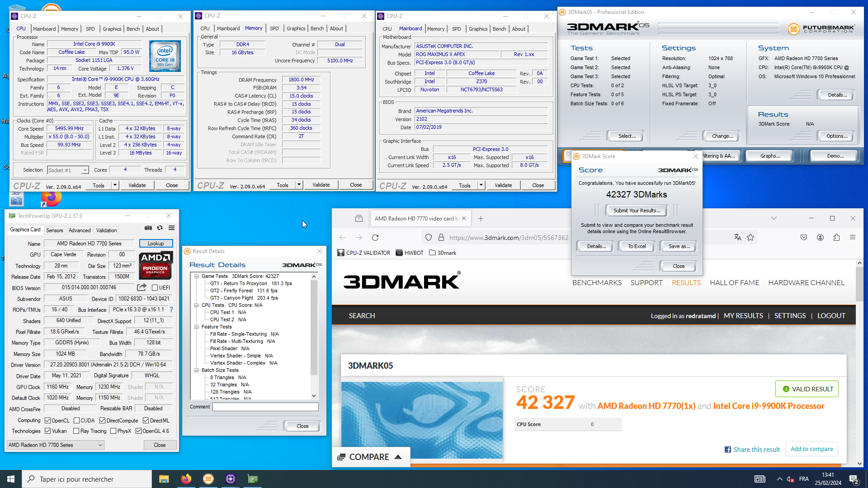Take a GPU-Z screenshot with the camera icon
This screenshot has width=868, height=488.
[x=148, y=228]
